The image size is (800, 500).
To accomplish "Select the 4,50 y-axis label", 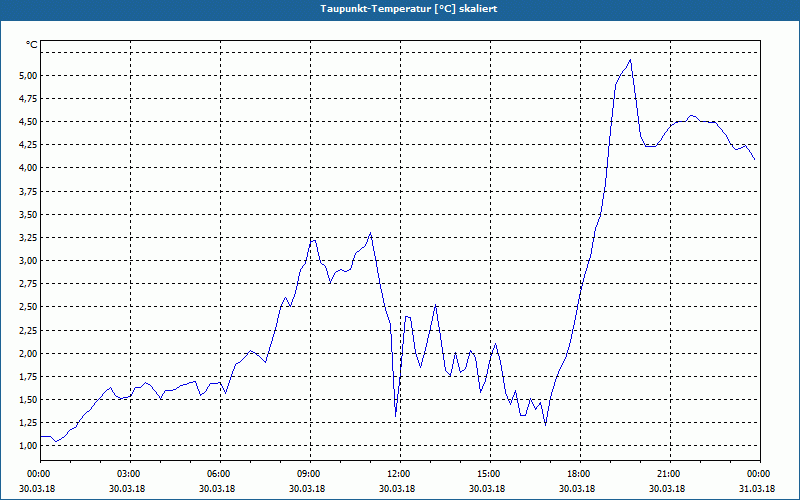I will tap(29, 121).
